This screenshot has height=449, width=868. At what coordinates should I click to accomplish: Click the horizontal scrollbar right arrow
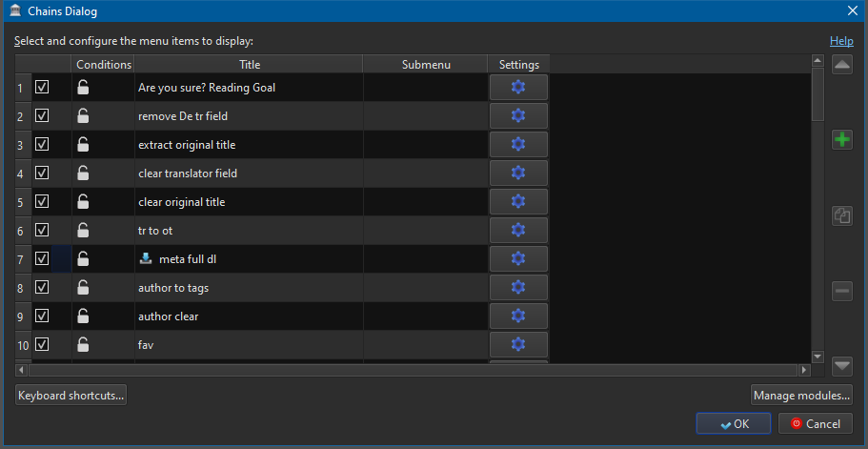(804, 369)
